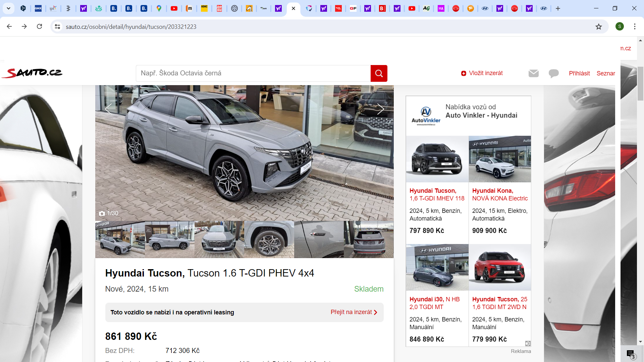
Task: Show the previous gallery photo
Action: [x=108, y=109]
